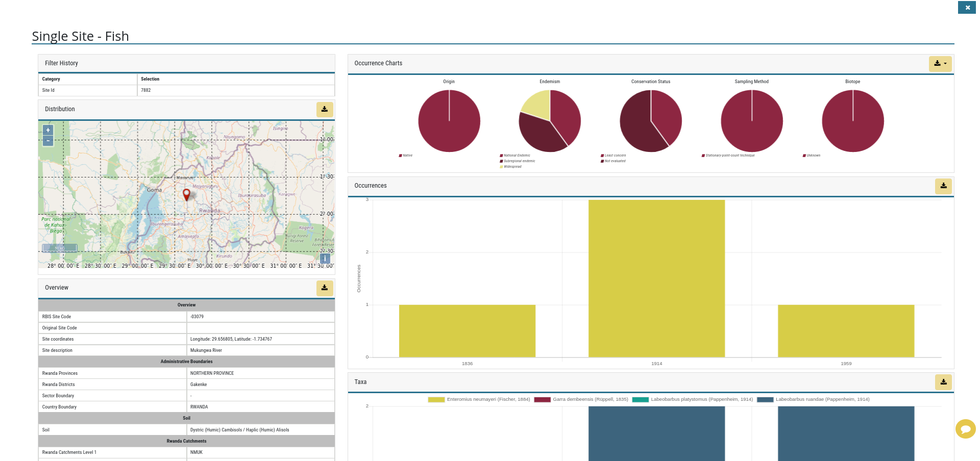Download the Distribution map
Viewport: 980px width, 461px height.
(325, 109)
